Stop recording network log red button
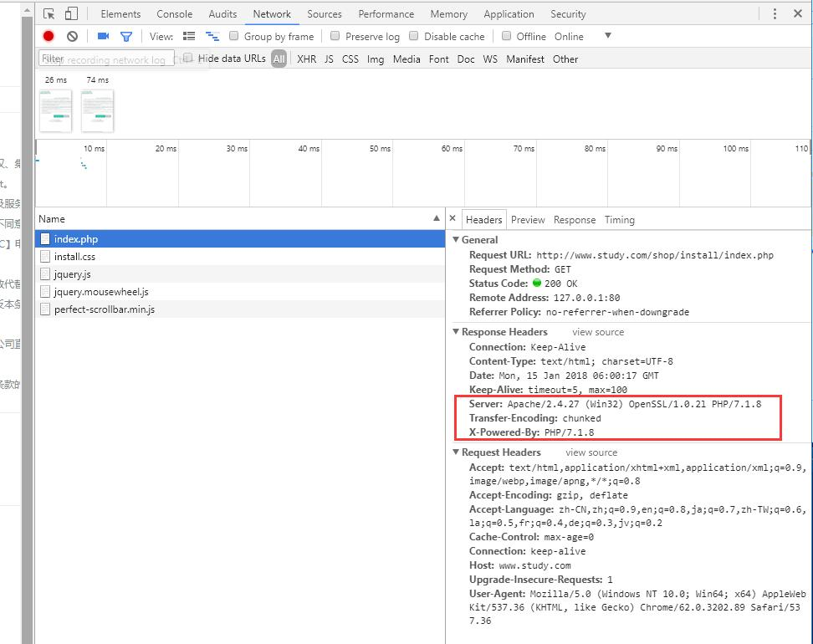 pyautogui.click(x=49, y=36)
